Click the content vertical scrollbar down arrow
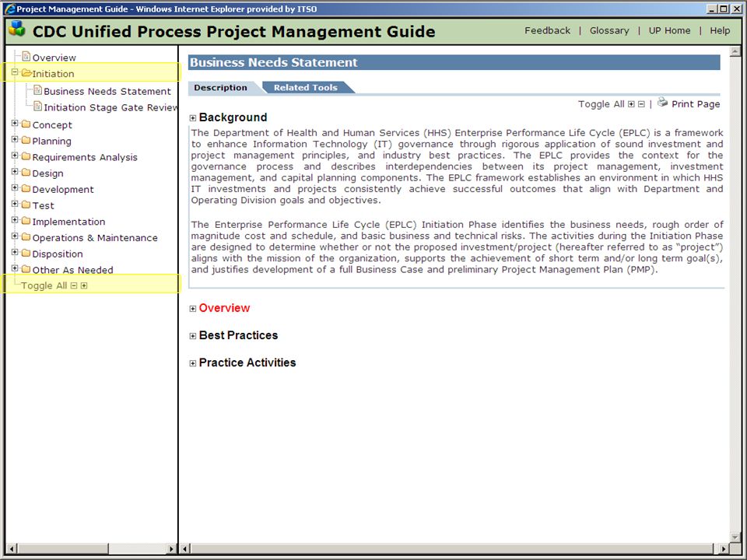This screenshot has width=747, height=560. pos(735,537)
